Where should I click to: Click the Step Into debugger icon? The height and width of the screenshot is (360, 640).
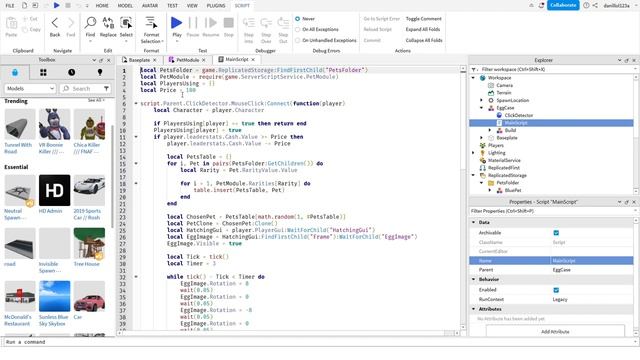coord(249,23)
